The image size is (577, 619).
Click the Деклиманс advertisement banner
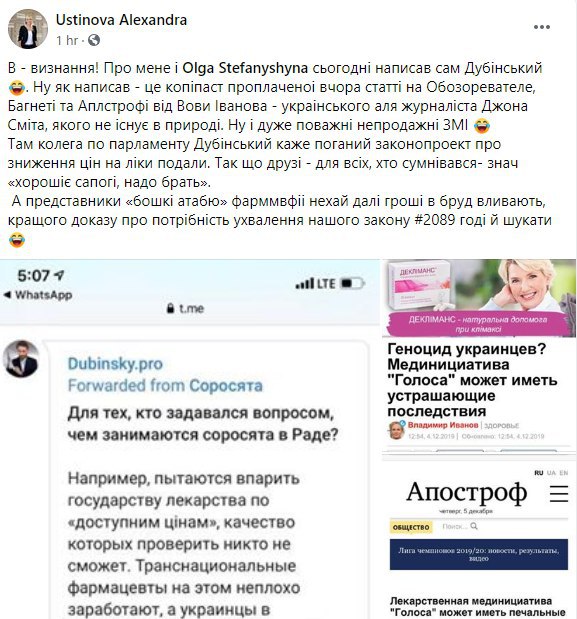479,298
